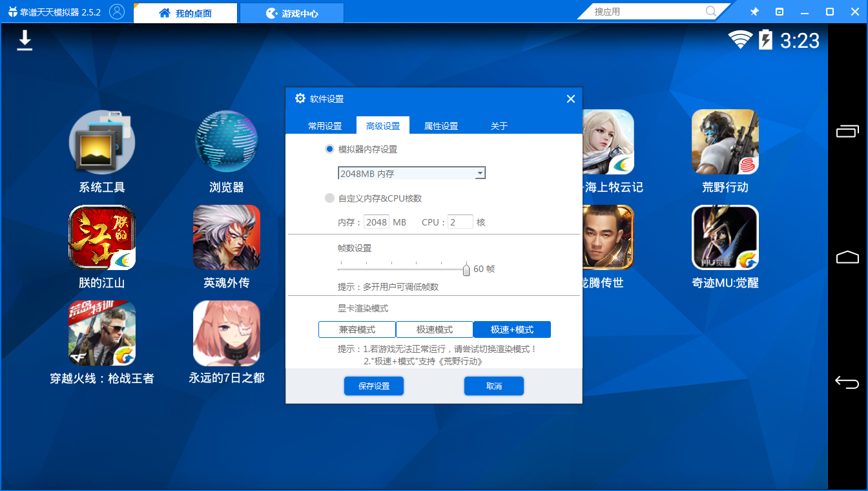Image resolution: width=868 pixels, height=491 pixels.
Task: Start 穿越火线：枪战王者 game
Action: point(102,343)
